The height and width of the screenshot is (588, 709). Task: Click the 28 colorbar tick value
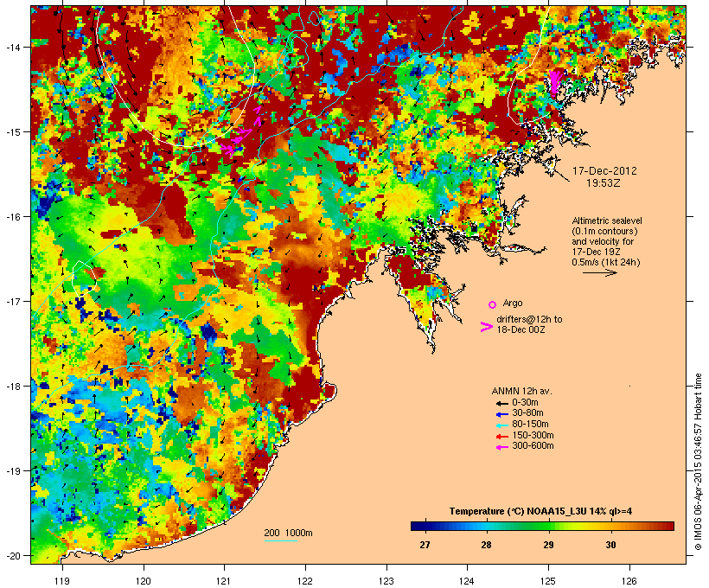(x=486, y=545)
